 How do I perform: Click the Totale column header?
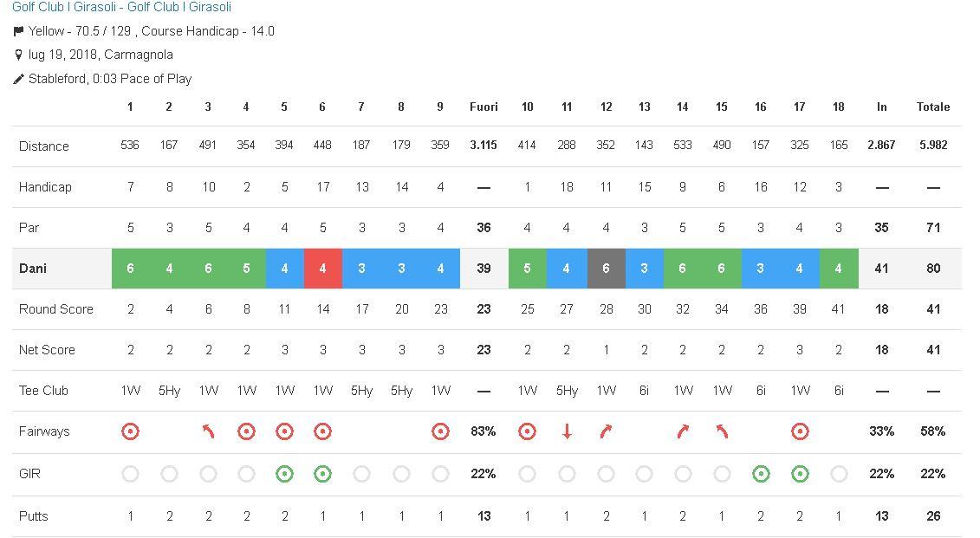[933, 107]
